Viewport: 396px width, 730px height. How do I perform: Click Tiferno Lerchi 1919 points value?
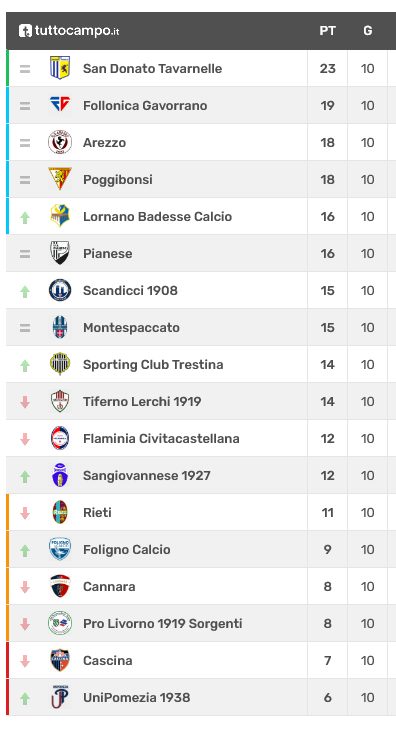(x=328, y=401)
